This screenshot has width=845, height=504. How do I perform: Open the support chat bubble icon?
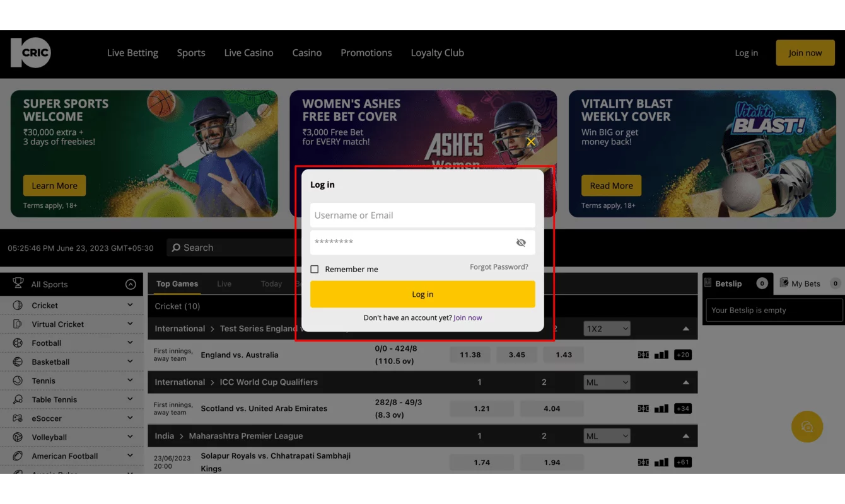coord(807,427)
